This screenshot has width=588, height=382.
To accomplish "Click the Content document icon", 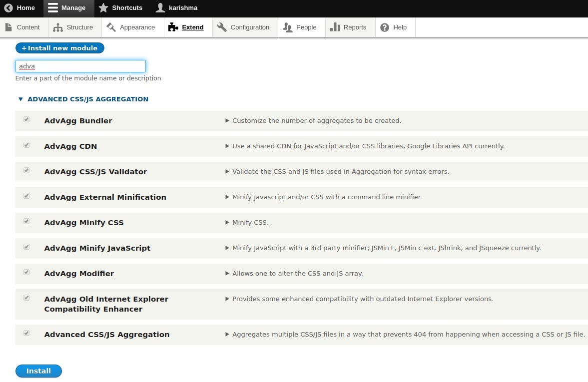I will click(8, 27).
